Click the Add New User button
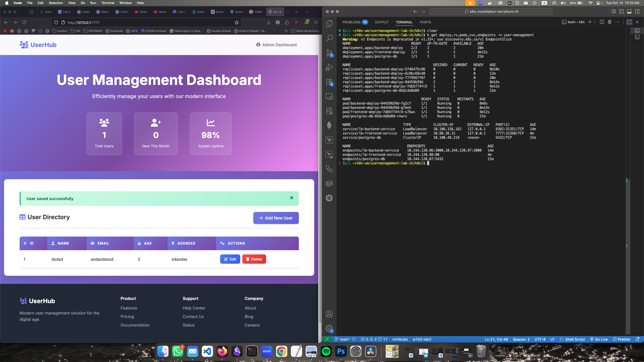644x362 pixels. tap(276, 218)
